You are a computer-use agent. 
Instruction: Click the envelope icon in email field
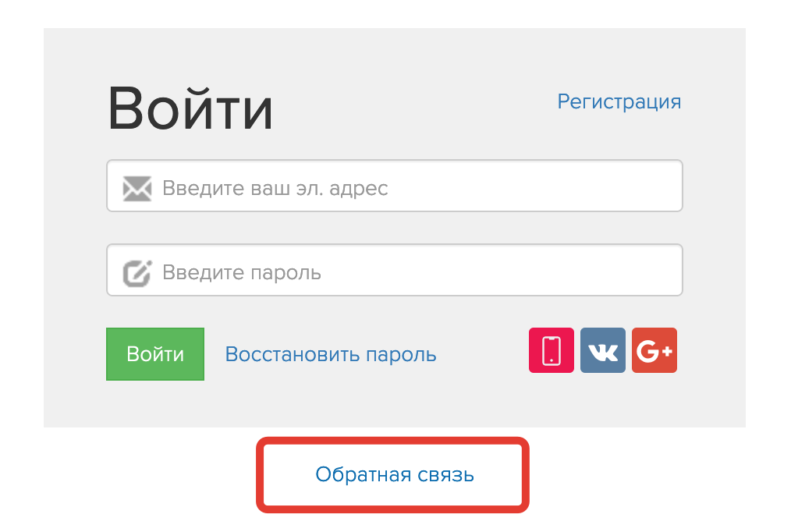pyautogui.click(x=137, y=188)
